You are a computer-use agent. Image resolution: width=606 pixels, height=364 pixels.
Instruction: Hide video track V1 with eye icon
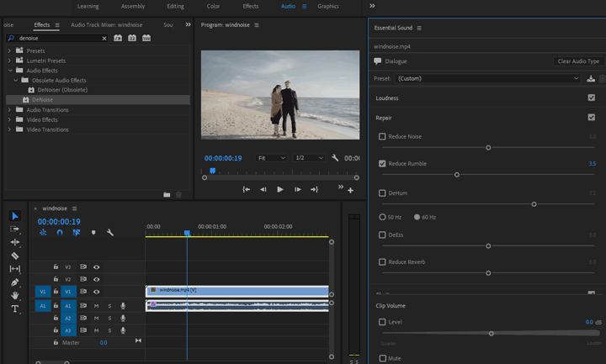click(x=97, y=291)
